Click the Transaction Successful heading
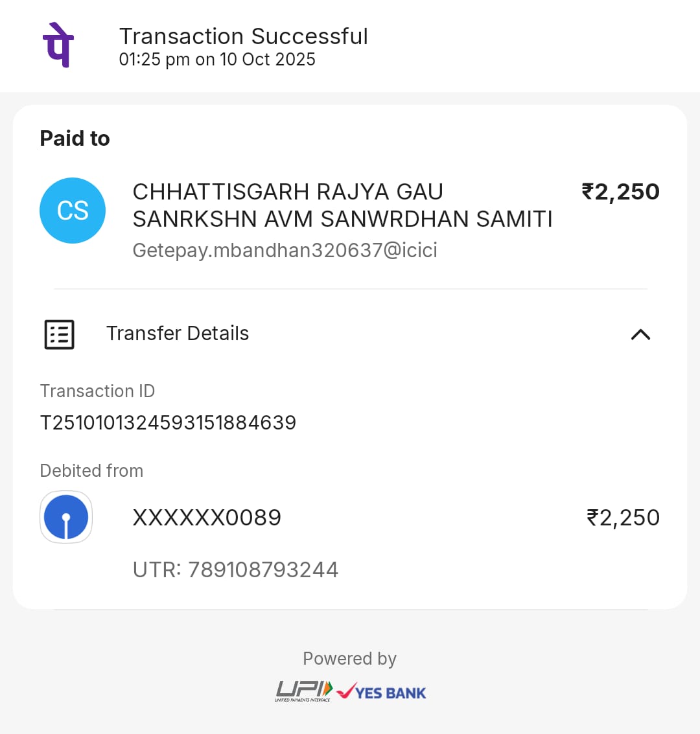The height and width of the screenshot is (734, 700). click(243, 36)
